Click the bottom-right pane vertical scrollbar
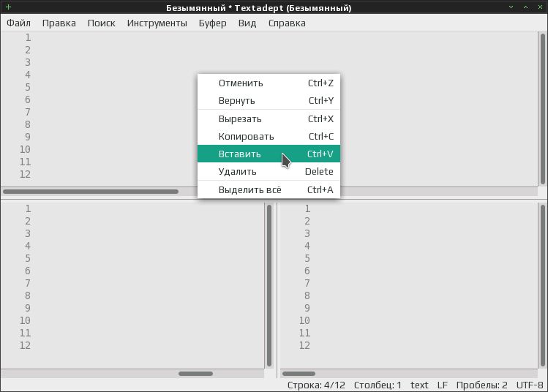Image resolution: width=548 pixels, height=392 pixels. [542, 285]
